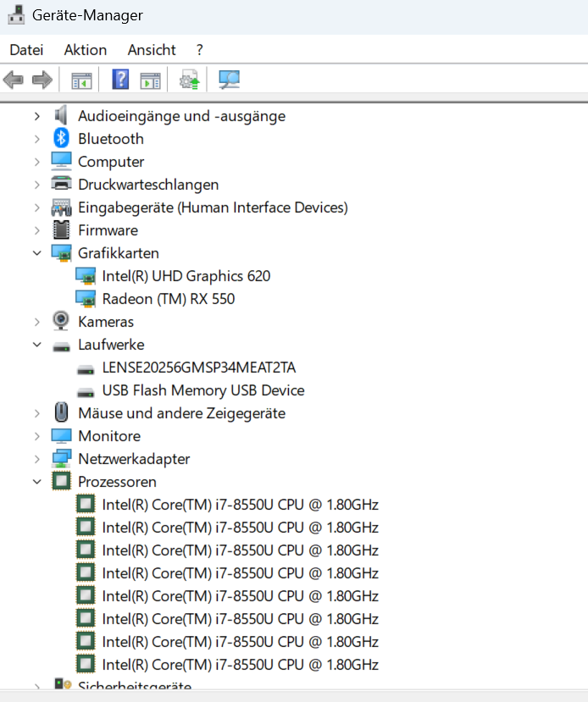This screenshot has height=702, width=588.
Task: Click the Prozessoren CPU icon
Action: pos(61,481)
